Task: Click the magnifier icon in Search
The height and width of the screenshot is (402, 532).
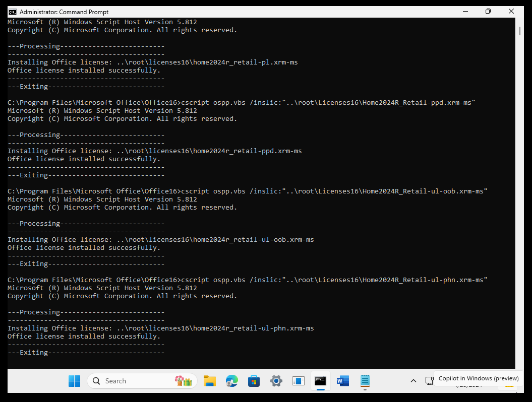Action: coord(96,381)
